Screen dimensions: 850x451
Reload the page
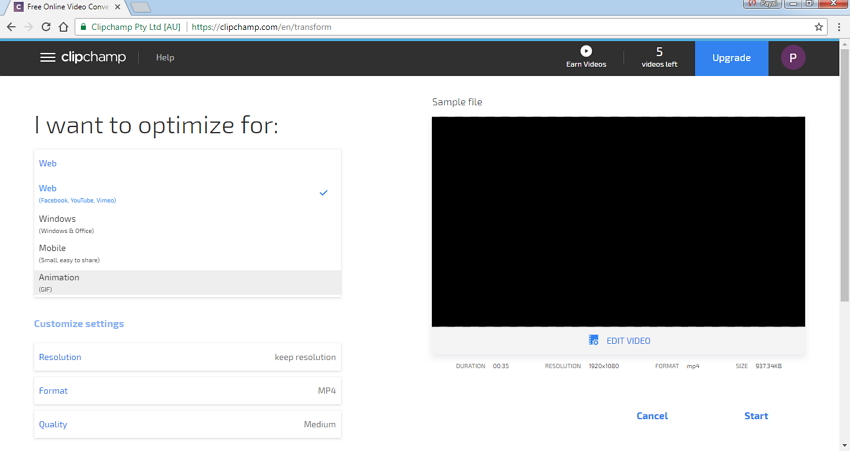(x=46, y=27)
